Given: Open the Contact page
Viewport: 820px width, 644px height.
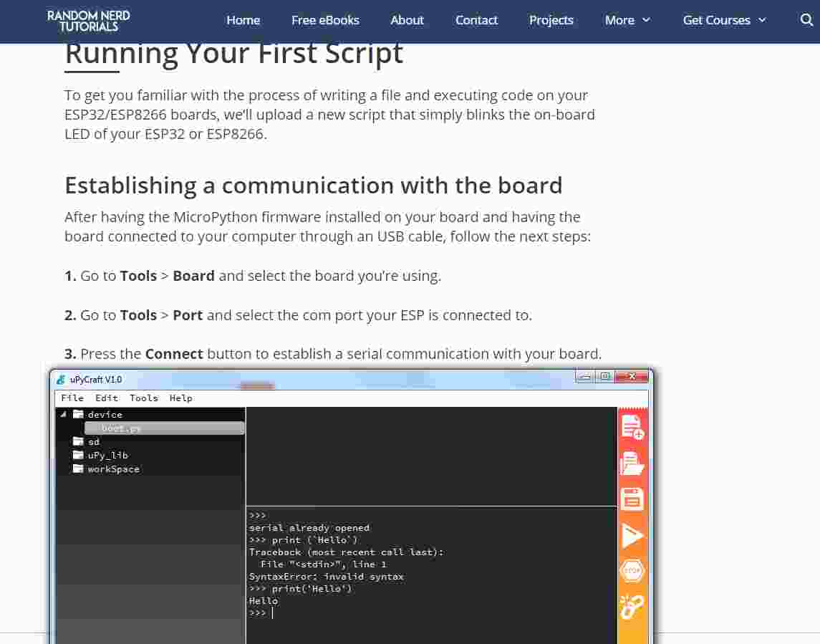Looking at the screenshot, I should click(476, 20).
